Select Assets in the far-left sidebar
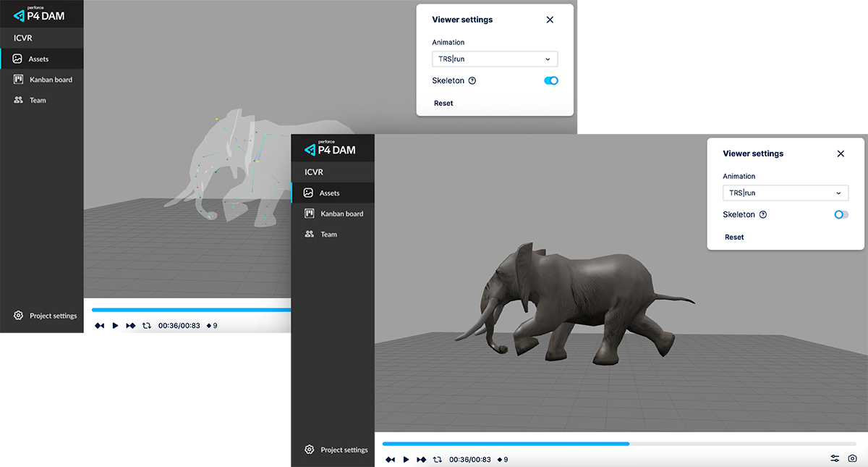 [38, 59]
